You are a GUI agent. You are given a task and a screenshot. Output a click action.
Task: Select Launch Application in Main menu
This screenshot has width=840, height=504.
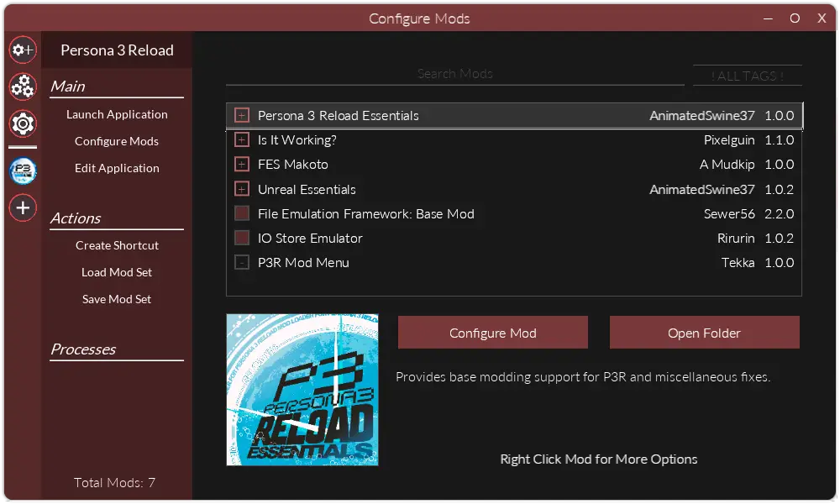(117, 114)
